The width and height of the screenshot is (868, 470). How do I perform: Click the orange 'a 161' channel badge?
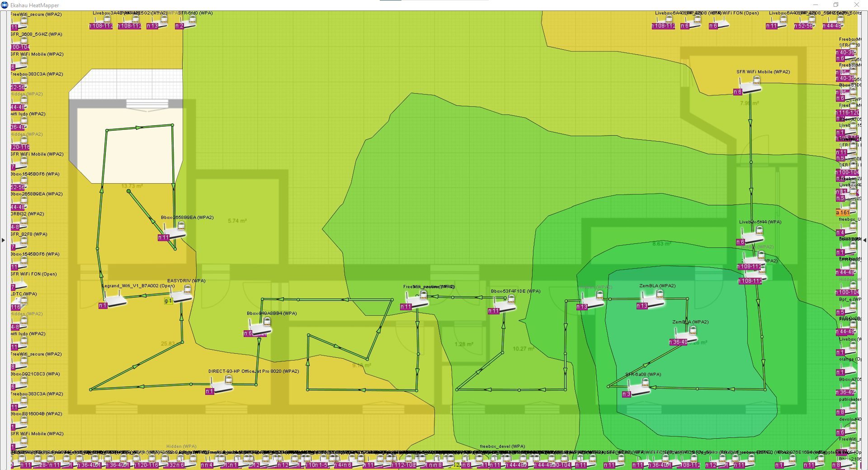click(x=843, y=212)
